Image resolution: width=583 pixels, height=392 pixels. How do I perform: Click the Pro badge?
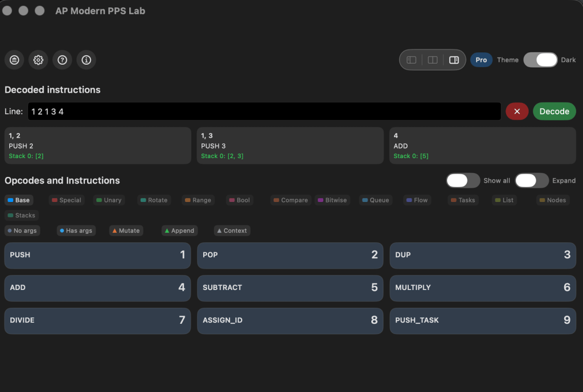click(x=481, y=60)
